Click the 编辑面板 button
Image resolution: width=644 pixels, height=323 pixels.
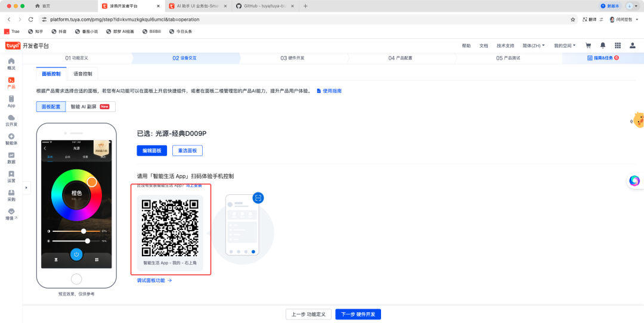(x=152, y=151)
